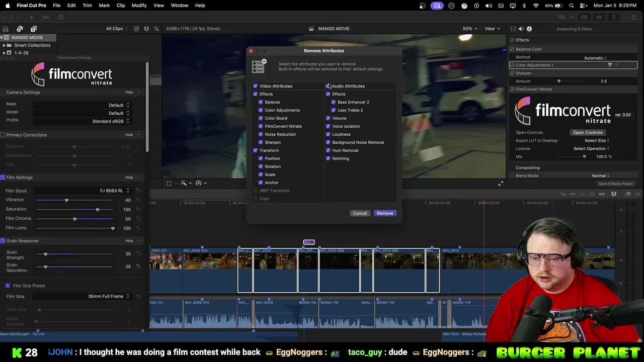Hide the Camera Settings section

pyautogui.click(x=129, y=93)
